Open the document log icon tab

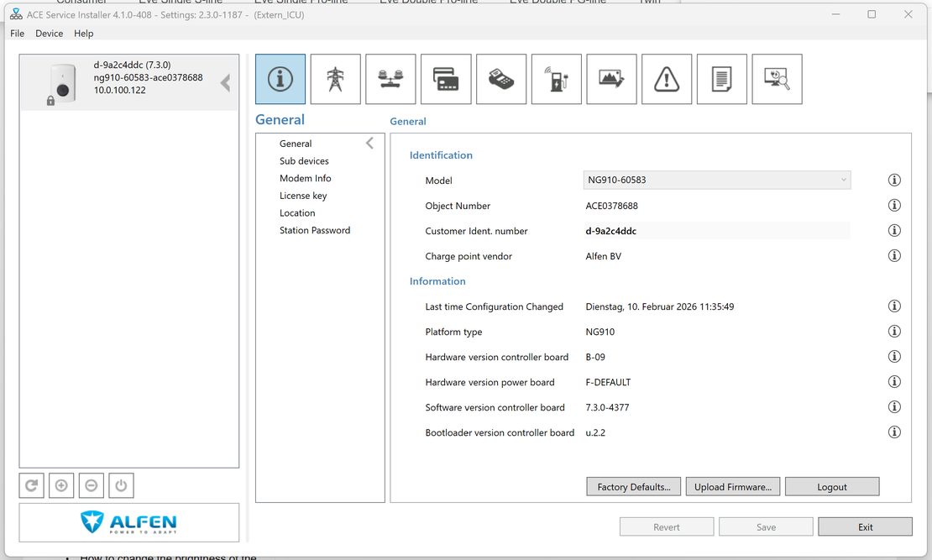(721, 79)
